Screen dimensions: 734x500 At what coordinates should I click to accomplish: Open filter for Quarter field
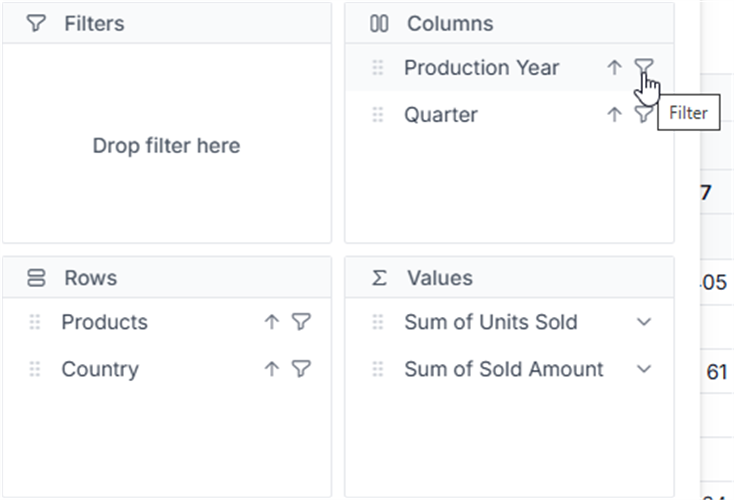pos(644,114)
